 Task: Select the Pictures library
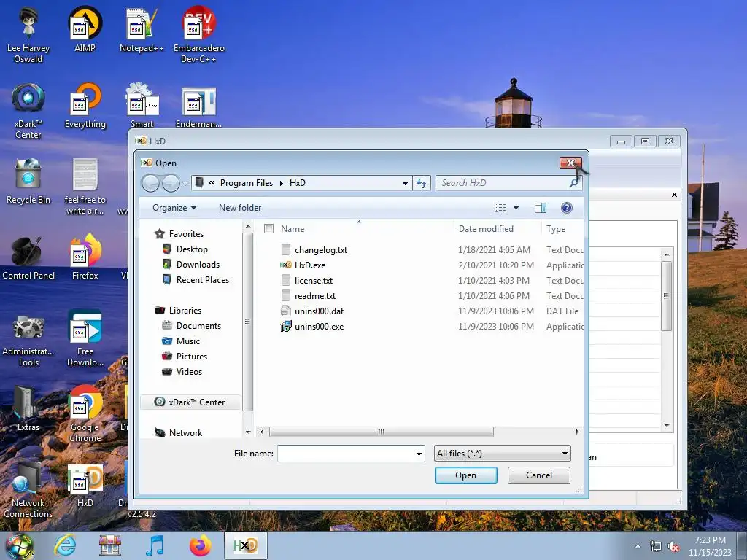pos(192,356)
